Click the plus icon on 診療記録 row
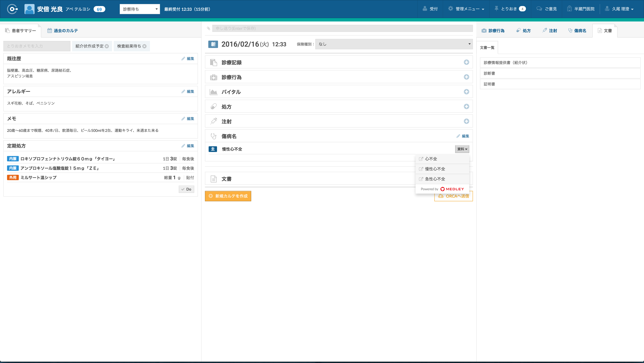 pyautogui.click(x=466, y=62)
